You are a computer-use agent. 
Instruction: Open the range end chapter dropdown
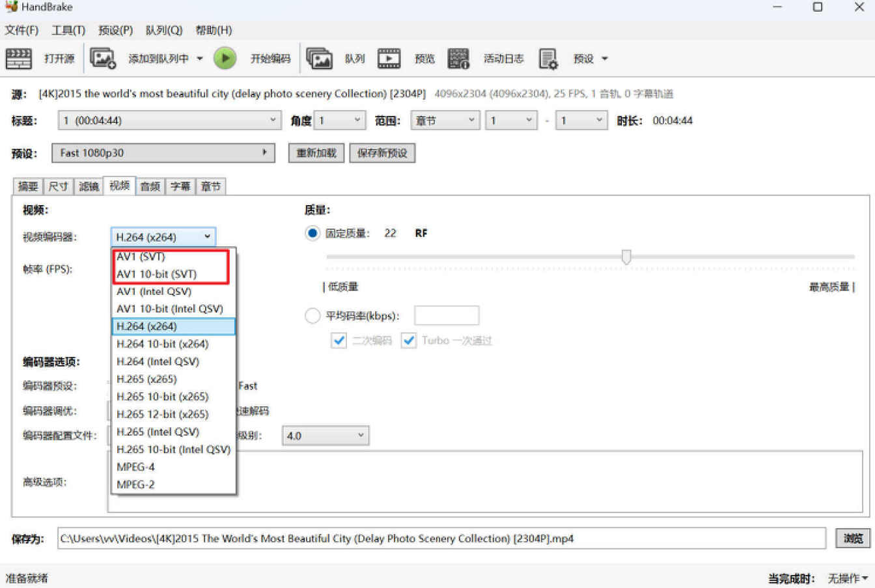click(x=581, y=120)
